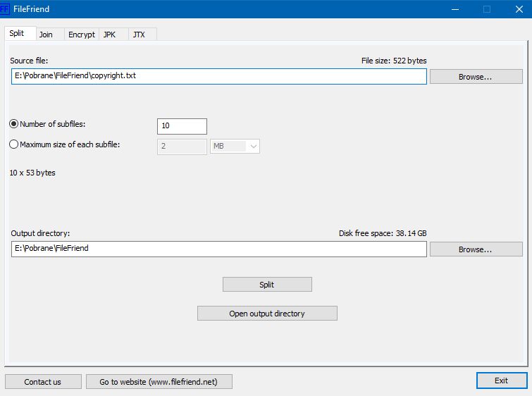532x396 pixels.
Task: Open the Join tab
Action: coord(50,35)
